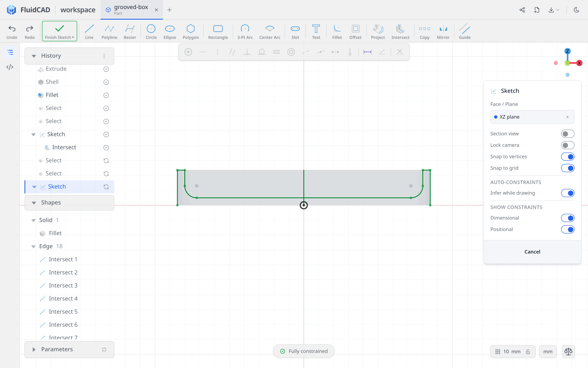This screenshot has width=588, height=368.
Task: Open a new tab with plus
Action: click(x=169, y=10)
